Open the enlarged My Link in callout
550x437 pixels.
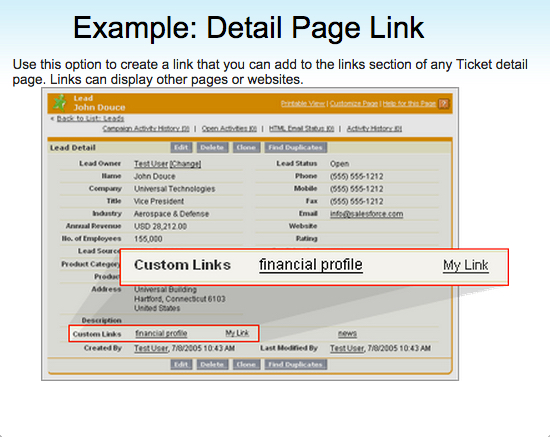pyautogui.click(x=465, y=265)
